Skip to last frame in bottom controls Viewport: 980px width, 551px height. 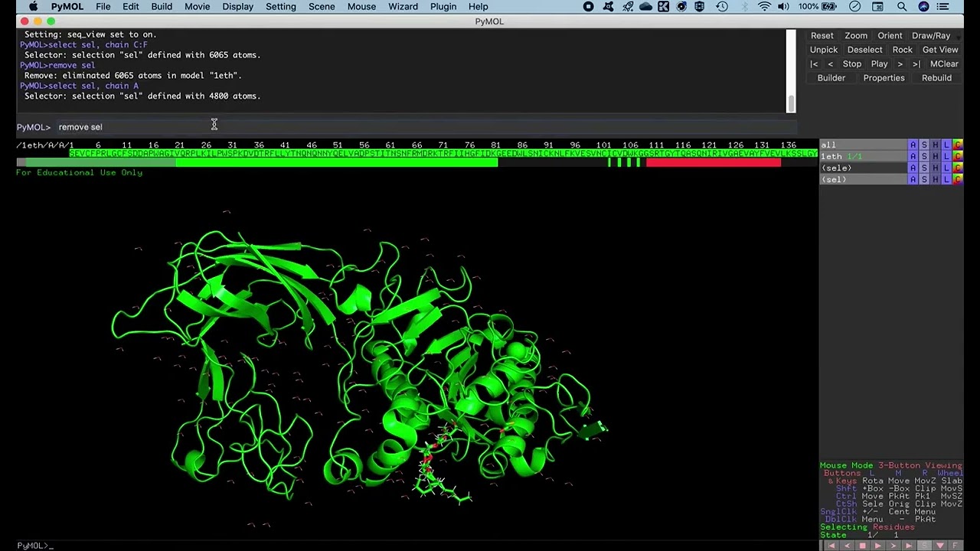(x=909, y=546)
